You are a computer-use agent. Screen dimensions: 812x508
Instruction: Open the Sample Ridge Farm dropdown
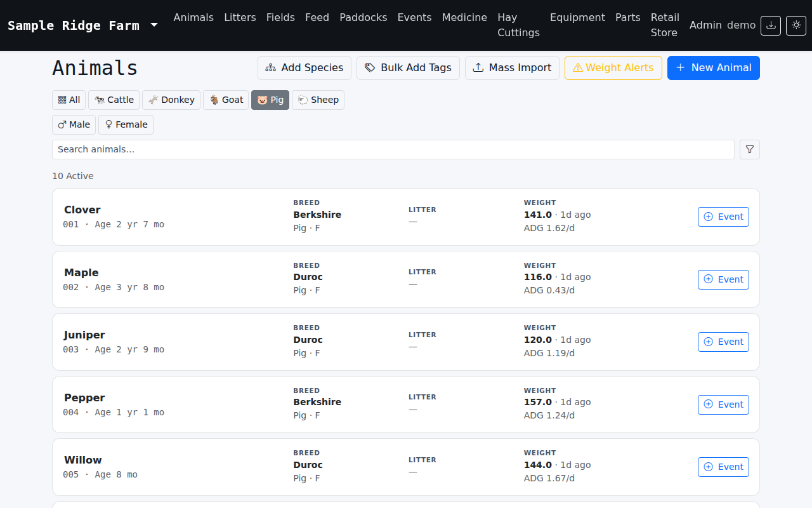[x=82, y=25]
